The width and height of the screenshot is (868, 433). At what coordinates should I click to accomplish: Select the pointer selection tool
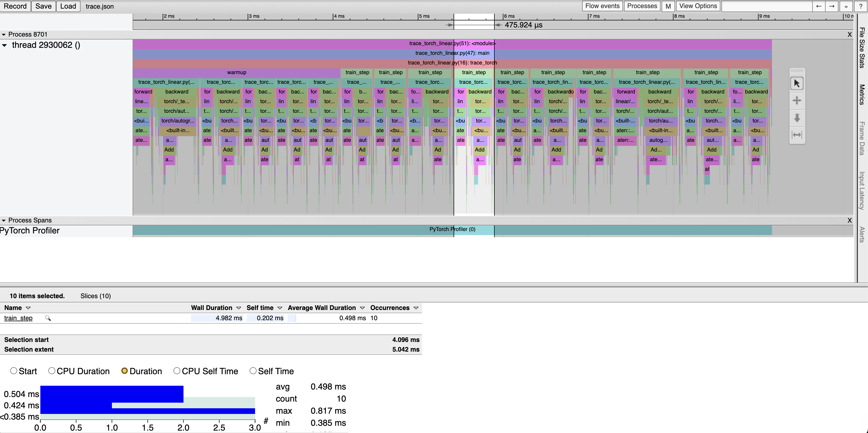pos(797,83)
